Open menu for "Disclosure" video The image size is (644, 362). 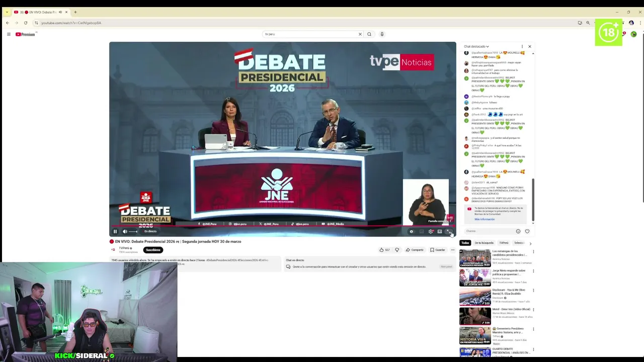click(533, 291)
